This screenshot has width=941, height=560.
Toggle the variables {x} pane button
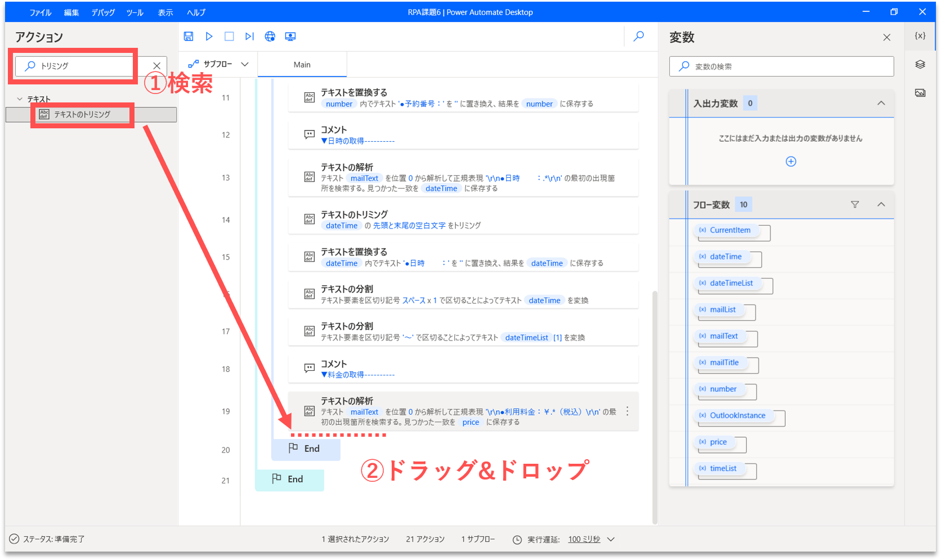tap(920, 35)
